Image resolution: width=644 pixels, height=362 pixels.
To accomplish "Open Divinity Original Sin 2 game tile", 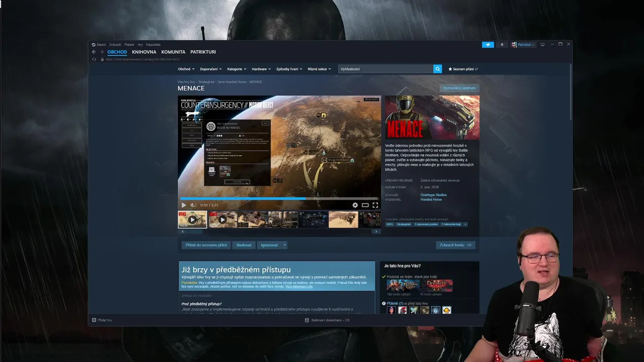I will (x=436, y=286).
